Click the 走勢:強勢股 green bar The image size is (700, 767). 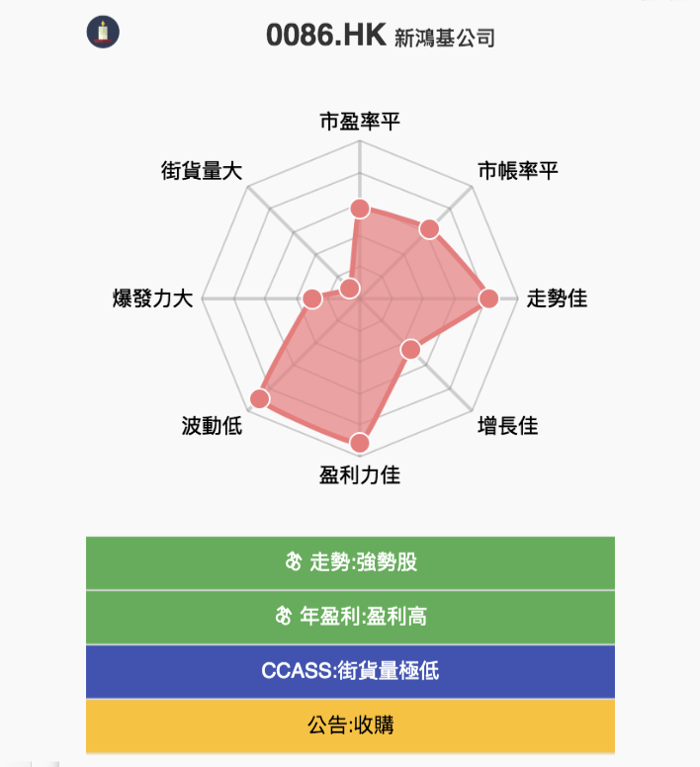(x=350, y=562)
